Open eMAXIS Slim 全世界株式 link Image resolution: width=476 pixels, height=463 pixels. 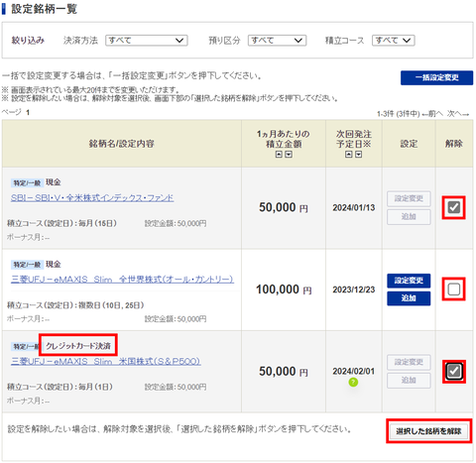point(122,280)
